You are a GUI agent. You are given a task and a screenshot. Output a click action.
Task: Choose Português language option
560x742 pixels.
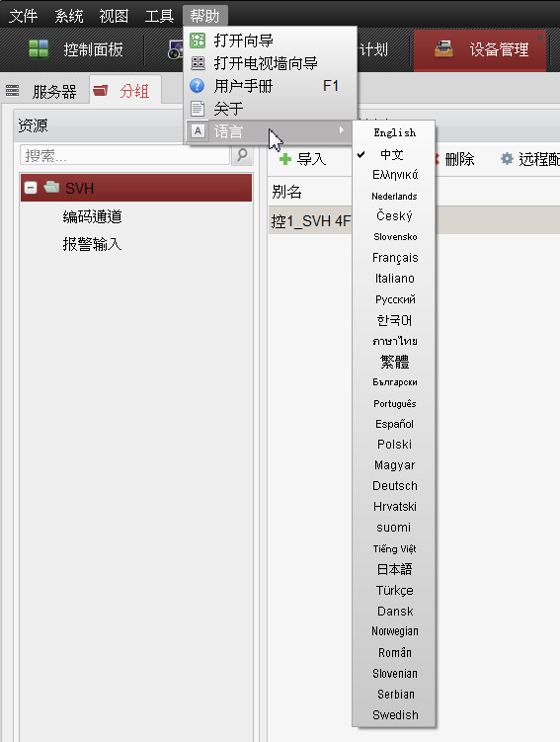393,403
